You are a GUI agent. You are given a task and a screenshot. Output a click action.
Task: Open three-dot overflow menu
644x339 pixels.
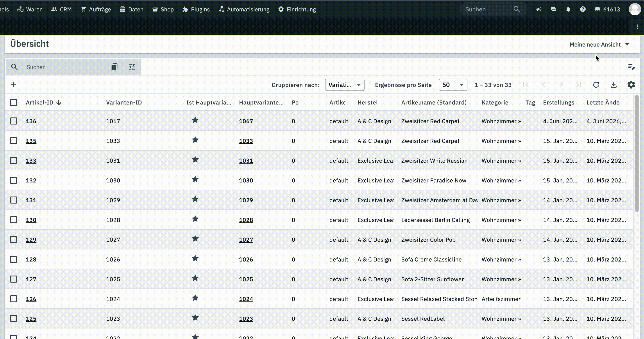(x=637, y=27)
